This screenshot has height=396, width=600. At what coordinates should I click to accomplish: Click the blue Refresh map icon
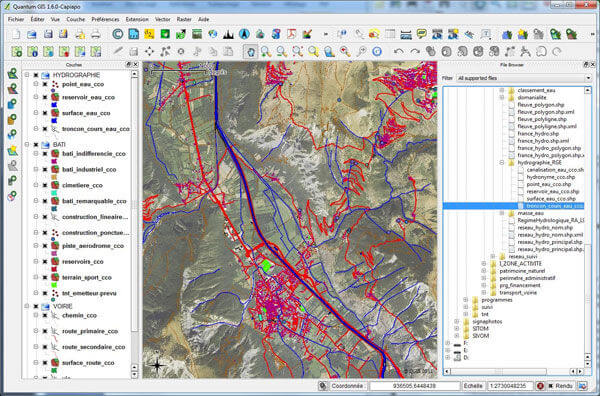[x=377, y=51]
